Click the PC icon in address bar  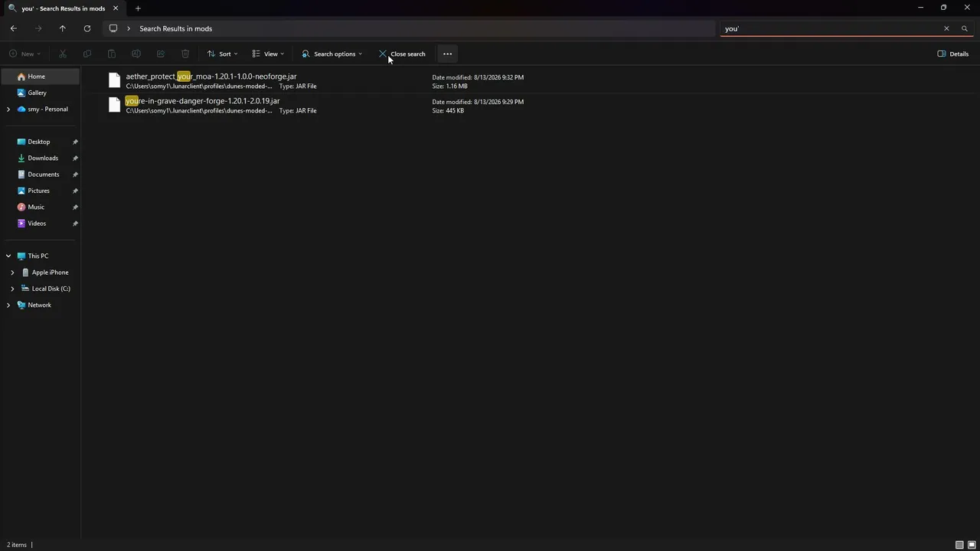113,28
